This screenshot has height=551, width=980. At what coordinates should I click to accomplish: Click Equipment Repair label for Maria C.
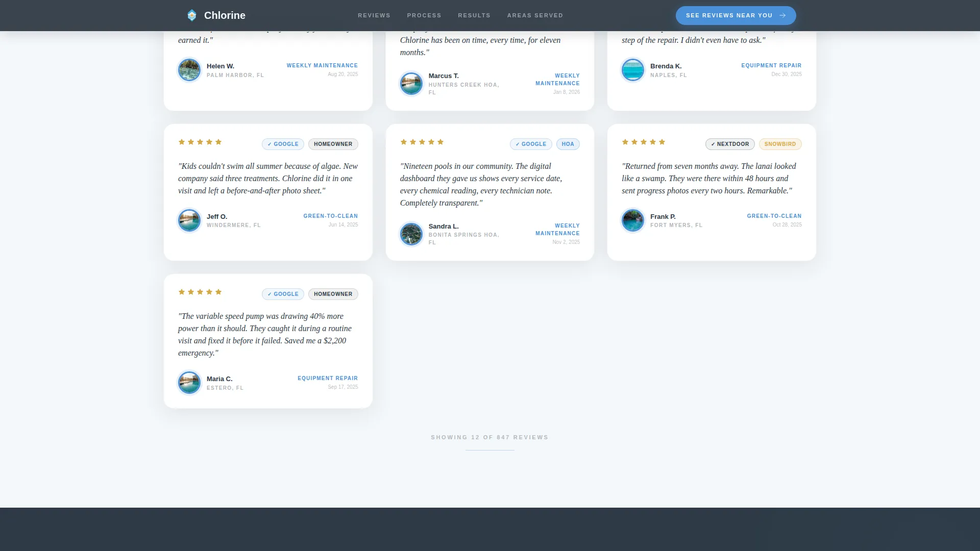(x=328, y=378)
